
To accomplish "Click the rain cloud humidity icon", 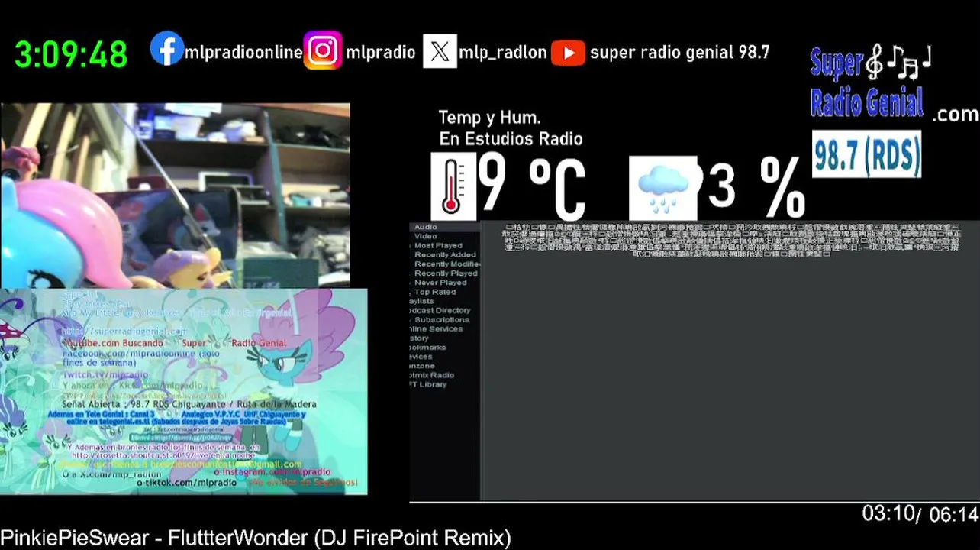I will 662,188.
